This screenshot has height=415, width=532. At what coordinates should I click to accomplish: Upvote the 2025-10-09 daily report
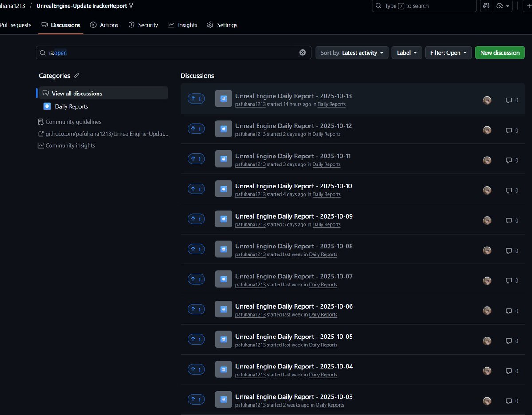click(x=196, y=219)
